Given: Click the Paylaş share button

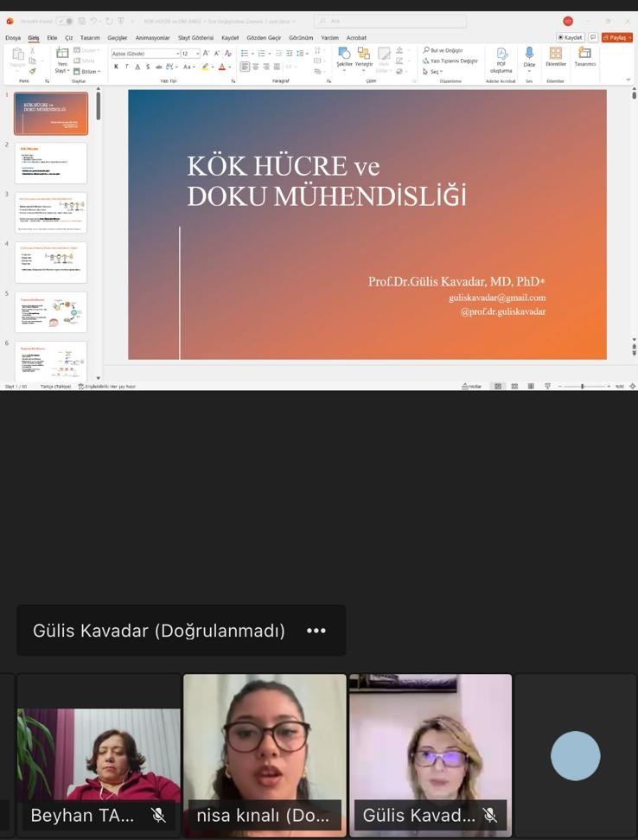Looking at the screenshot, I should pyautogui.click(x=617, y=38).
